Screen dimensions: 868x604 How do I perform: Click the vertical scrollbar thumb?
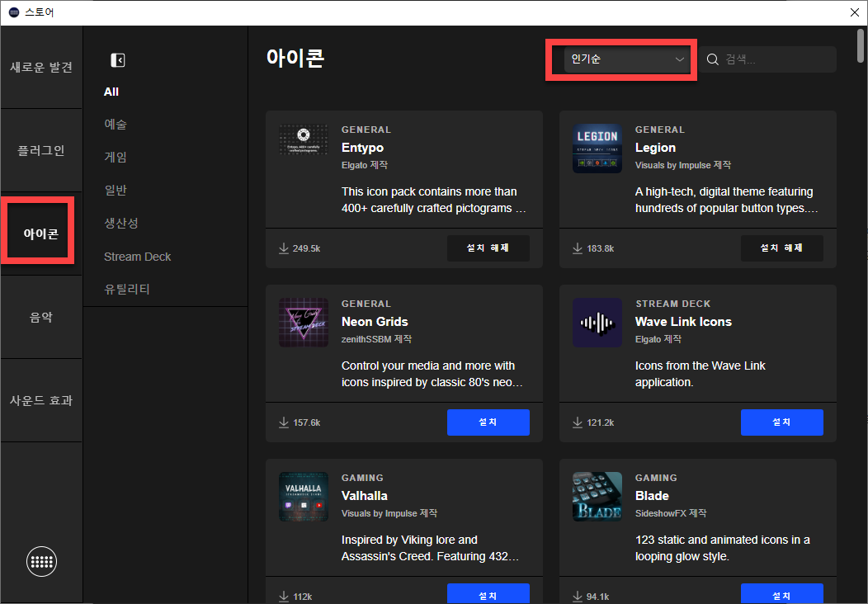click(861, 45)
